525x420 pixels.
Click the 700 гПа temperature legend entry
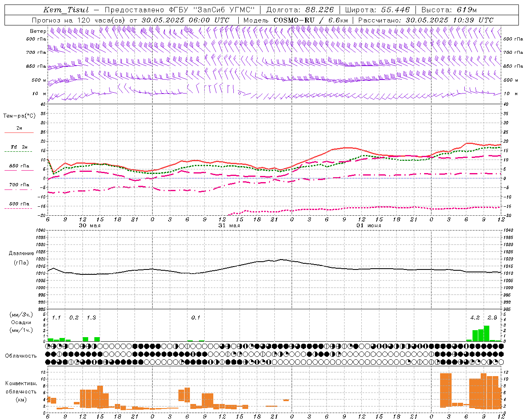pos(19,185)
